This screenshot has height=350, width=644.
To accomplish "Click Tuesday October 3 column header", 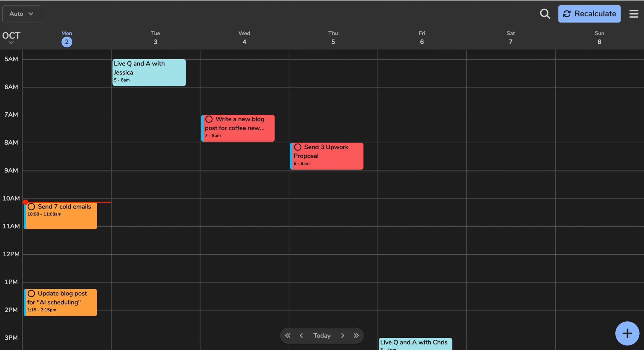I will [155, 38].
